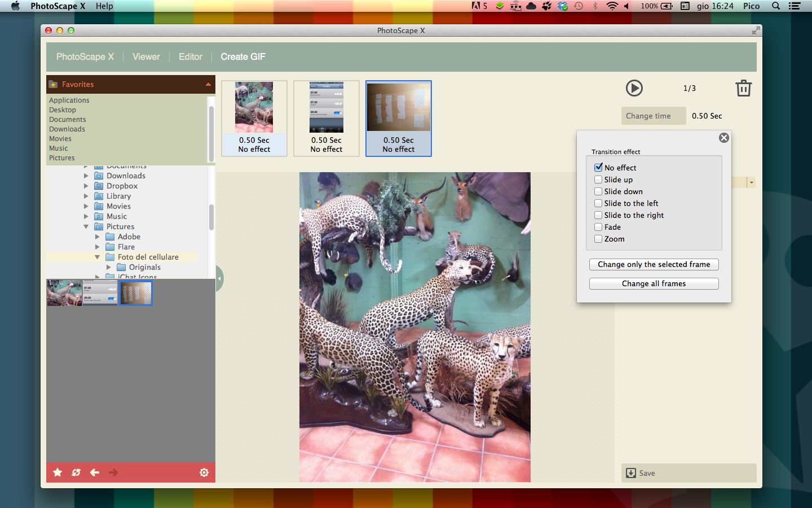Click Change only the selected frame
The image size is (812, 508).
(654, 264)
